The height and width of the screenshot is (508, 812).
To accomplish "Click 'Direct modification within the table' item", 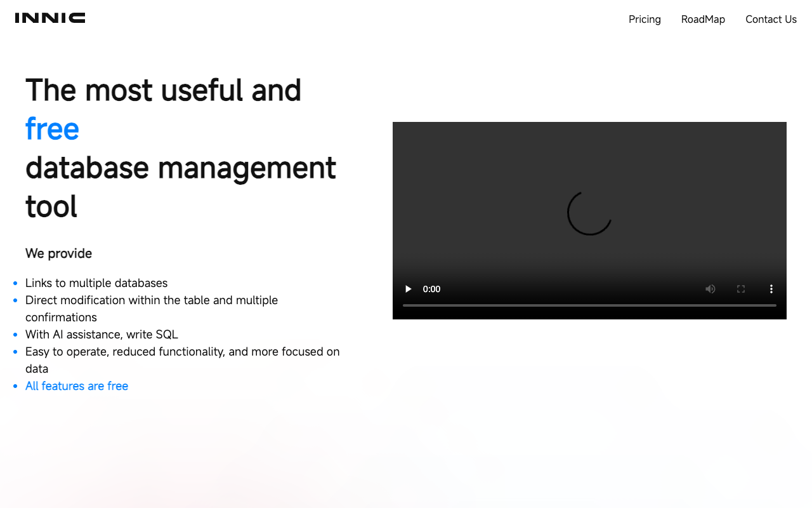I will (152, 309).
